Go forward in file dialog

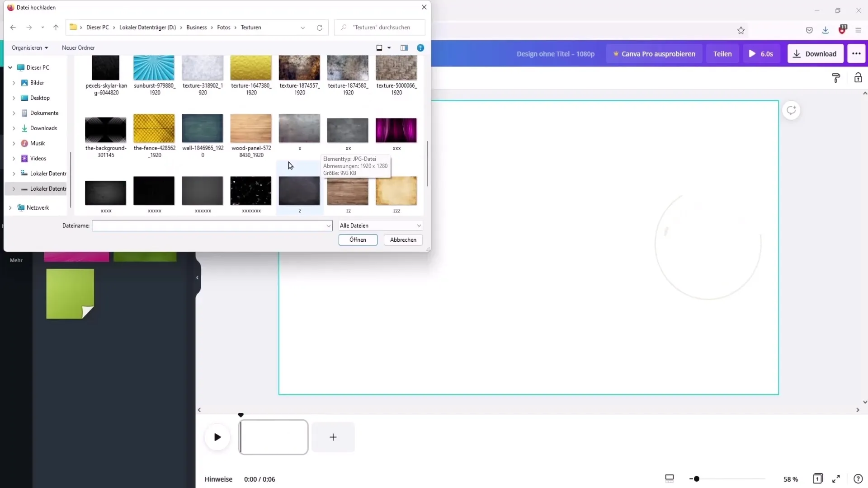pos(29,28)
